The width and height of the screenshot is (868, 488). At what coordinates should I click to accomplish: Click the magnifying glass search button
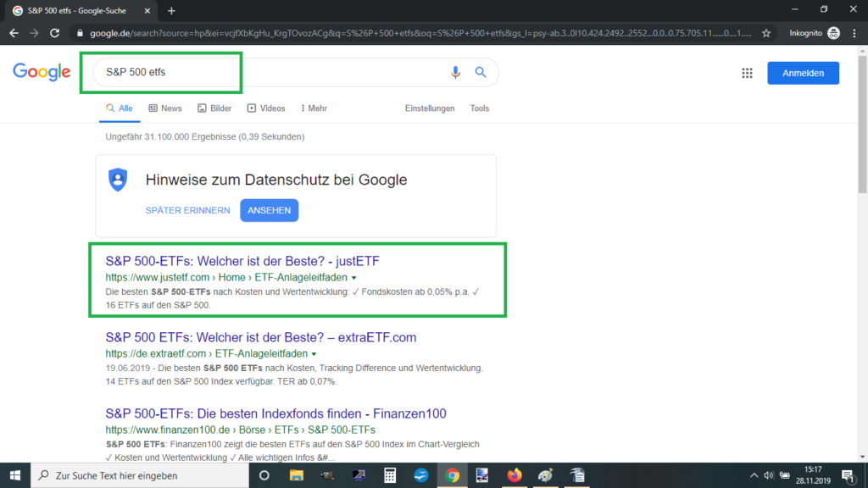(x=481, y=73)
